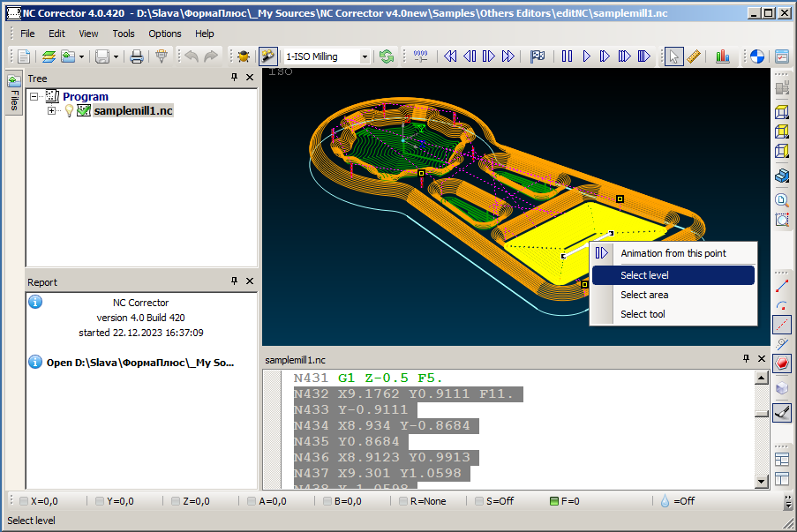Redo the action with the right arrow
The image size is (797, 532).
211,56
